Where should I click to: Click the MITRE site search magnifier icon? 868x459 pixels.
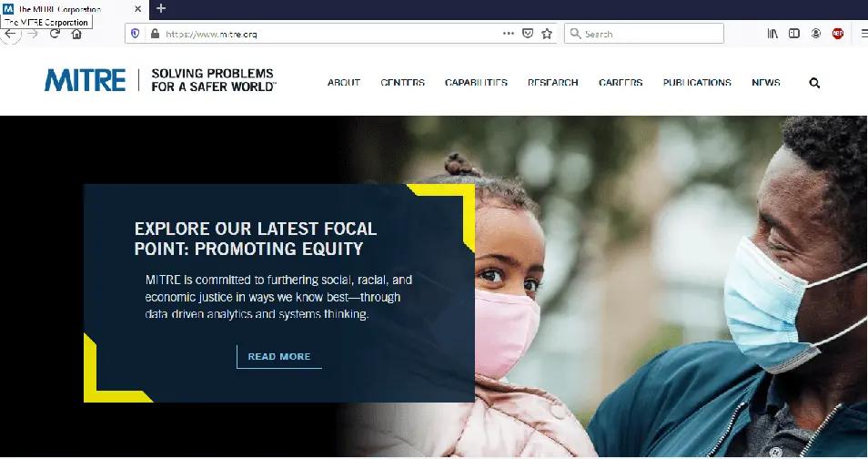(x=814, y=83)
